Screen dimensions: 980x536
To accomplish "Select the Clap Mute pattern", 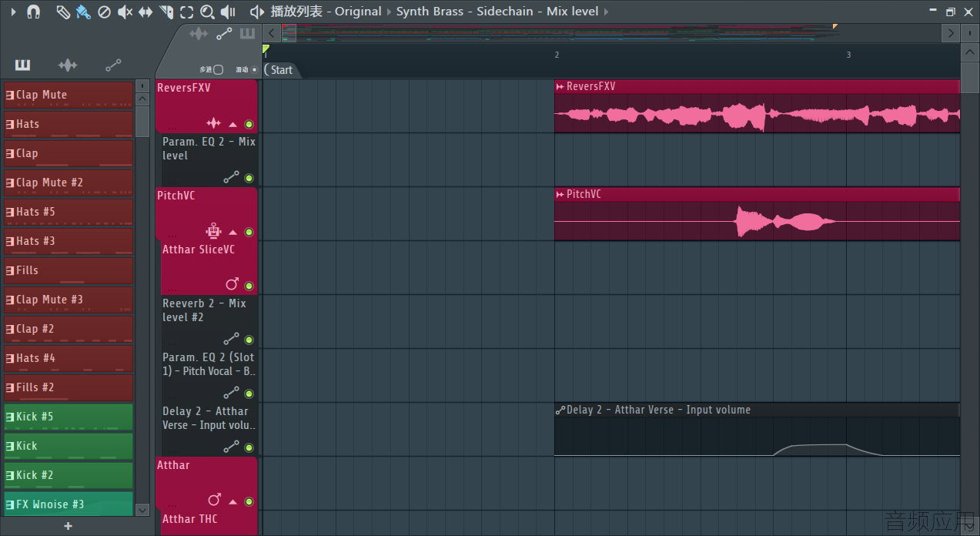I will click(69, 95).
